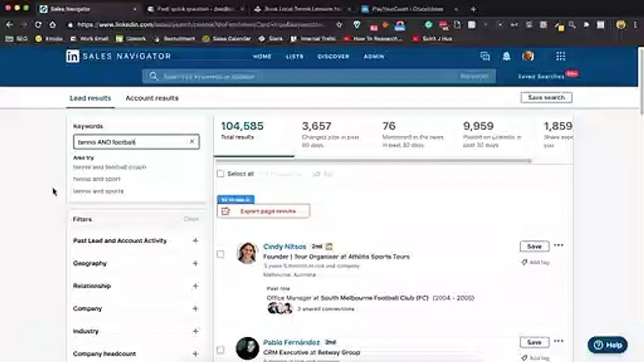Select 9,959 Posted on LinkedIn stat
This screenshot has height=362, width=644.
pos(492,134)
